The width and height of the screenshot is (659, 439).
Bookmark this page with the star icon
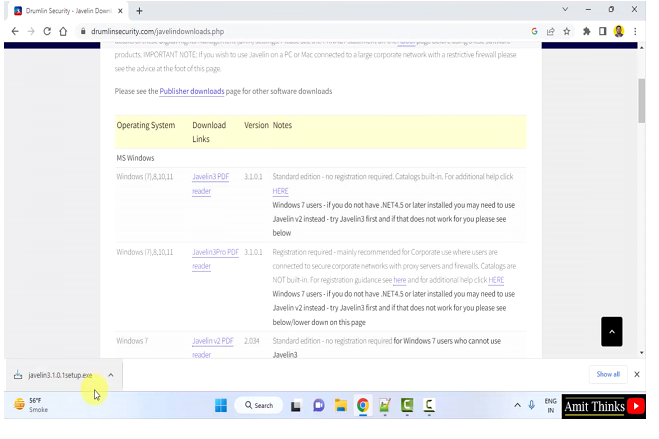[567, 32]
